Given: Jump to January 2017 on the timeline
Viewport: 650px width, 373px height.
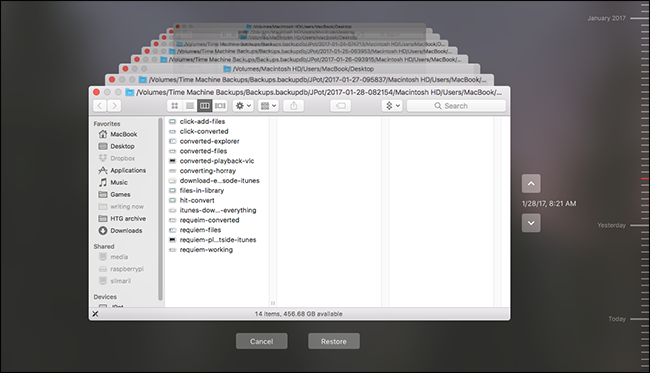Looking at the screenshot, I should [606, 18].
